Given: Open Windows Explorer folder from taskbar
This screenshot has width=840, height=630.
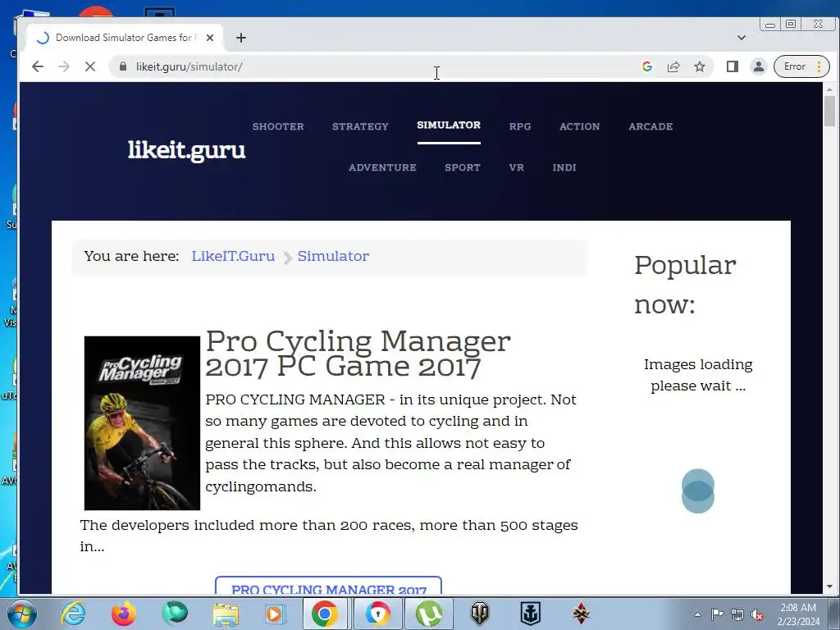Looking at the screenshot, I should [226, 614].
